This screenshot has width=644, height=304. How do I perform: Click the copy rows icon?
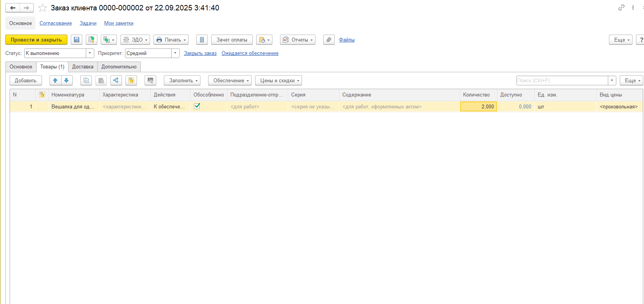tap(86, 80)
